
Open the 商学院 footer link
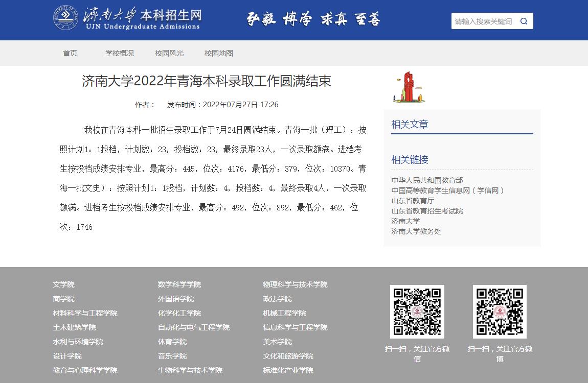[x=64, y=299]
